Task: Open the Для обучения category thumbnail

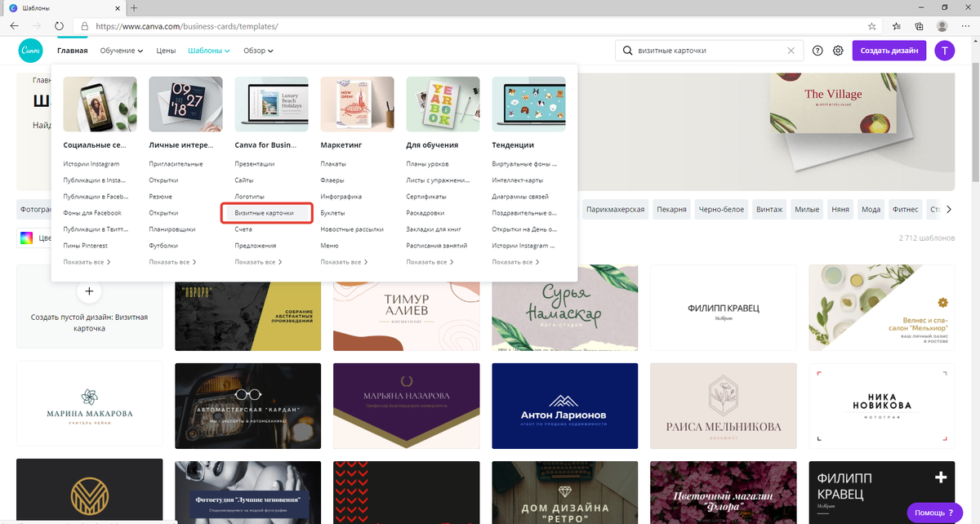Action: tap(443, 104)
